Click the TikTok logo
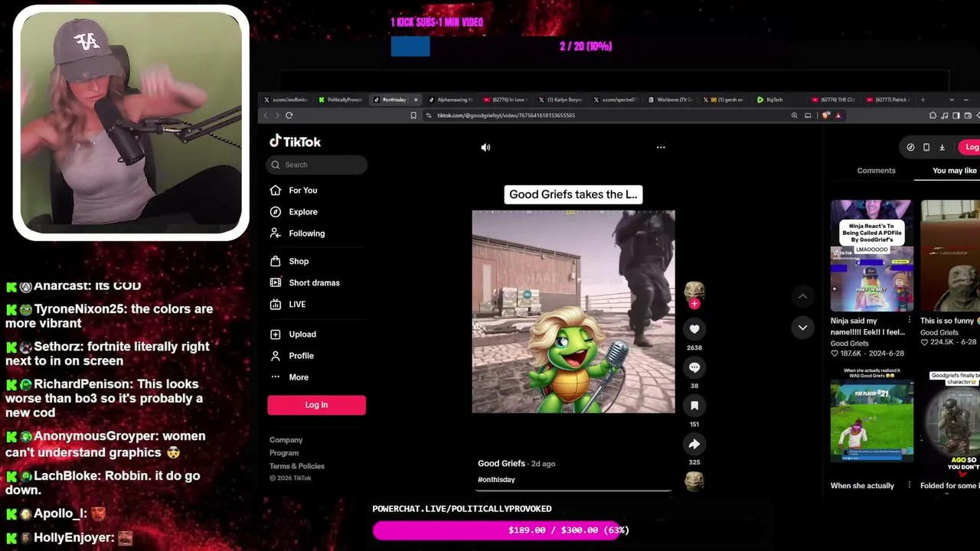980x551 pixels. pyautogui.click(x=295, y=142)
